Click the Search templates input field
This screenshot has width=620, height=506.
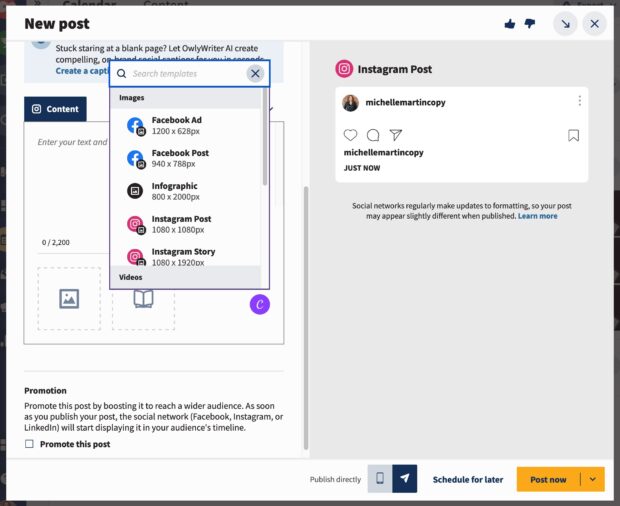(x=185, y=73)
